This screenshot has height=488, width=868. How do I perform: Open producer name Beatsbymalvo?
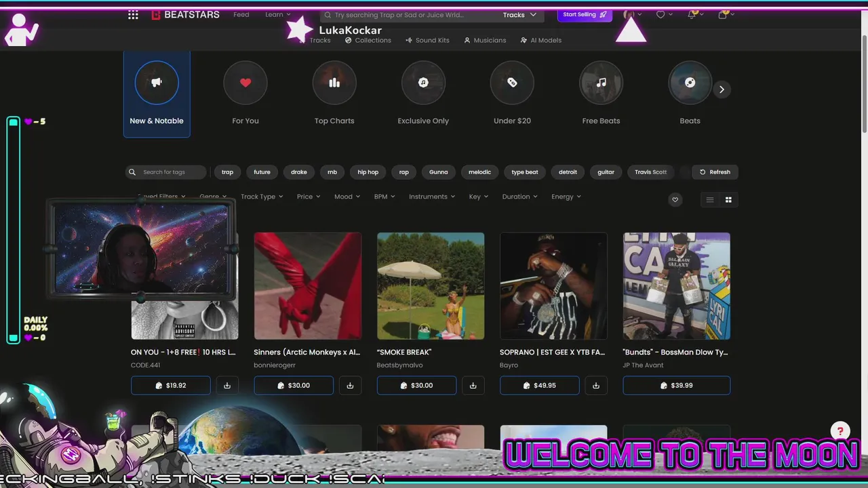coord(400,365)
